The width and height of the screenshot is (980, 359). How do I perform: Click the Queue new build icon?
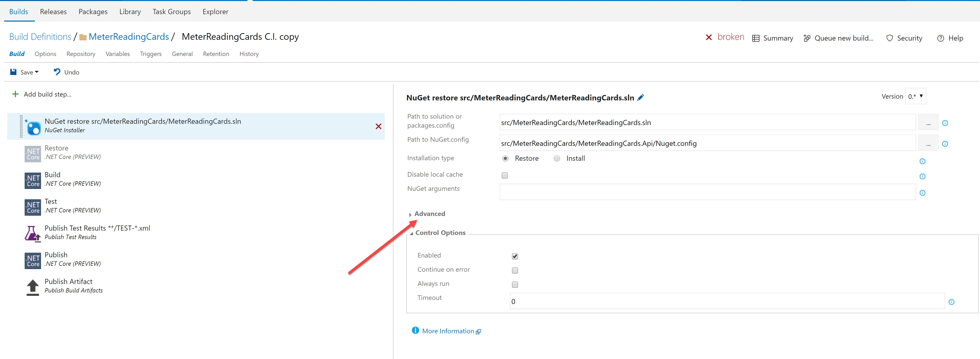coord(807,38)
